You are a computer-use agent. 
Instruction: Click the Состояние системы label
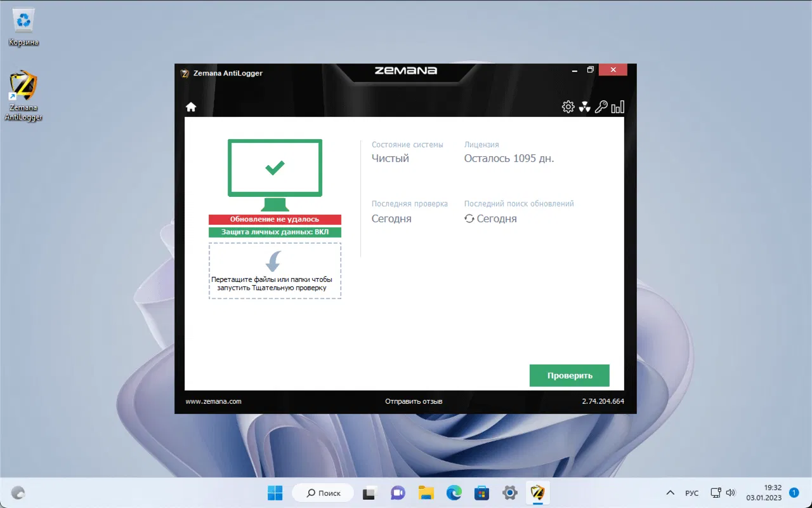tap(407, 145)
